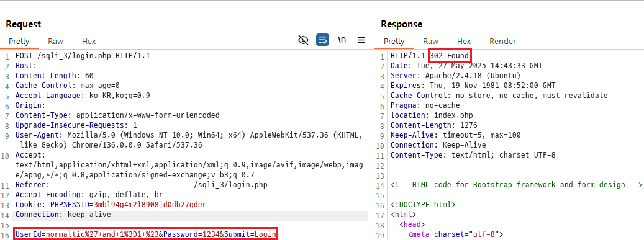Click the Password=1234 body parameter
644x240 pixels.
[191, 234]
